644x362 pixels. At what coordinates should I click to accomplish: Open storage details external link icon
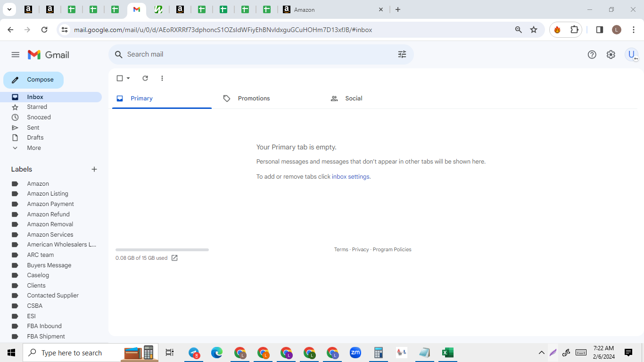174,258
